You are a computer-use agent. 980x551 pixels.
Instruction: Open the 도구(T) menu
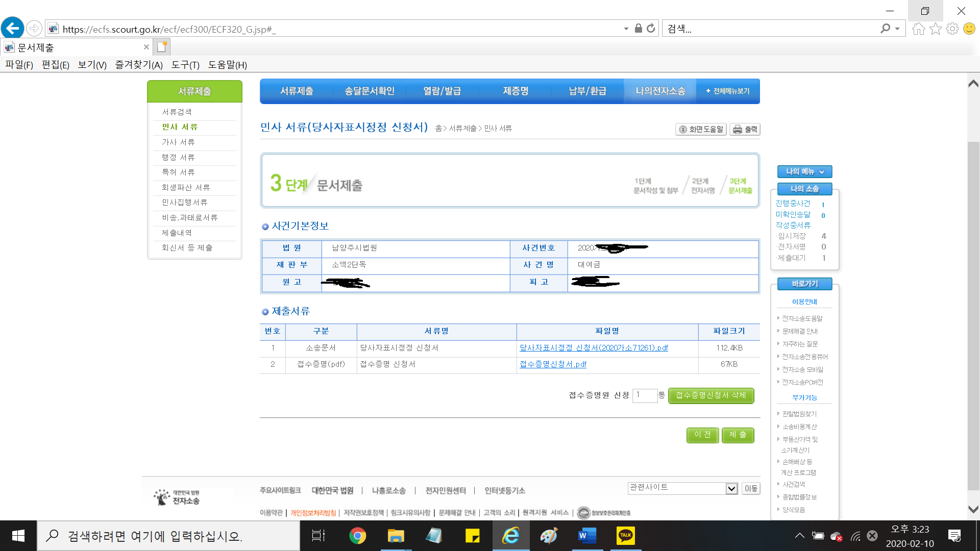[x=185, y=65]
